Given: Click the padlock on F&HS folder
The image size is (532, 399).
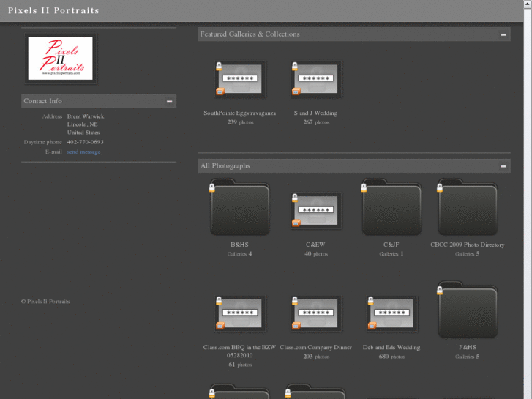Looking at the screenshot, I should (440, 291).
